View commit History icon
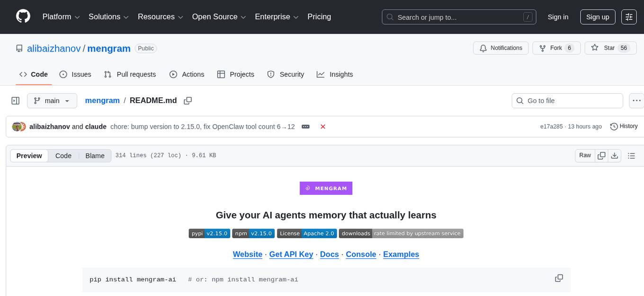This screenshot has width=644, height=296. pos(614,126)
